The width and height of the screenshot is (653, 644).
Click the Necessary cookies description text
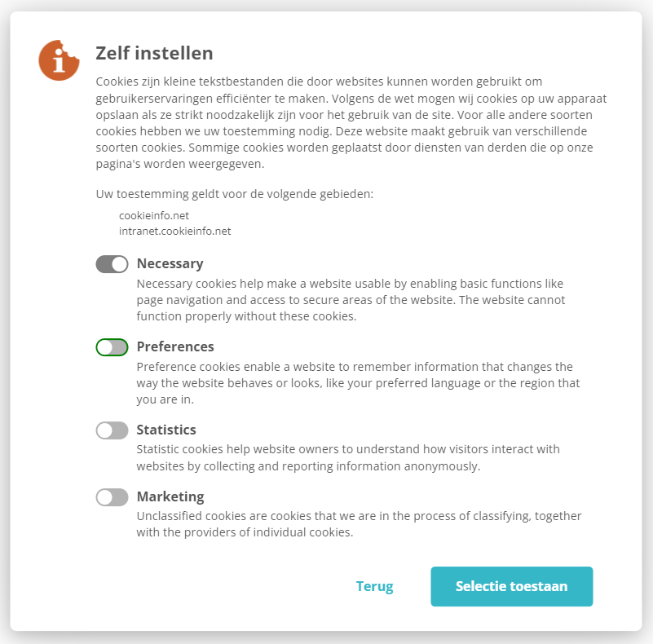coord(351,300)
